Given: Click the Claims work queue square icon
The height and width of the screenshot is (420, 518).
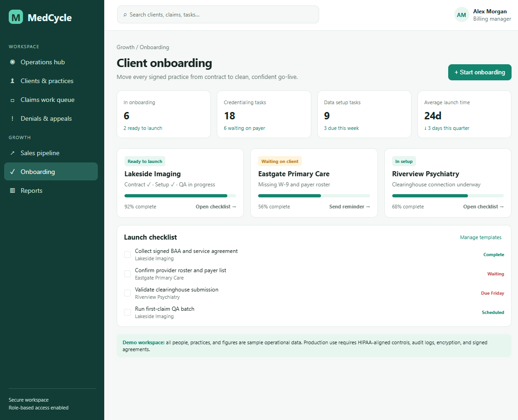Looking at the screenshot, I should click(x=12, y=100).
